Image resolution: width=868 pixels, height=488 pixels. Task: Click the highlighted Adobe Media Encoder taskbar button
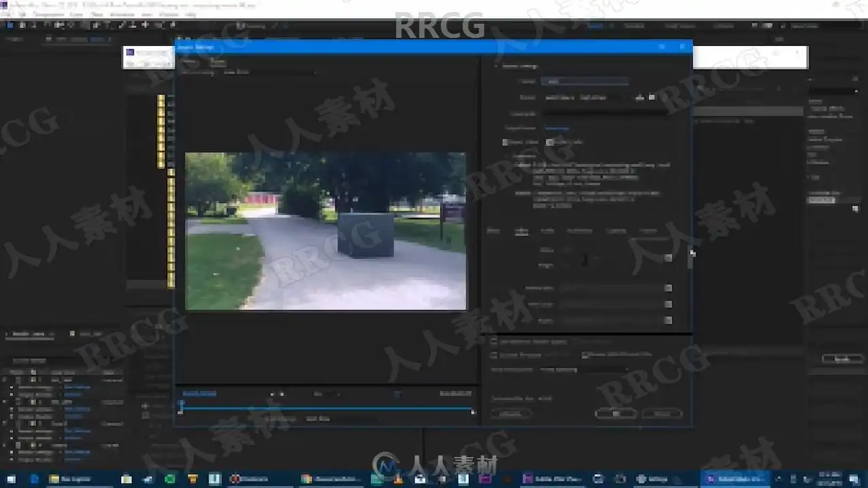[x=735, y=479]
